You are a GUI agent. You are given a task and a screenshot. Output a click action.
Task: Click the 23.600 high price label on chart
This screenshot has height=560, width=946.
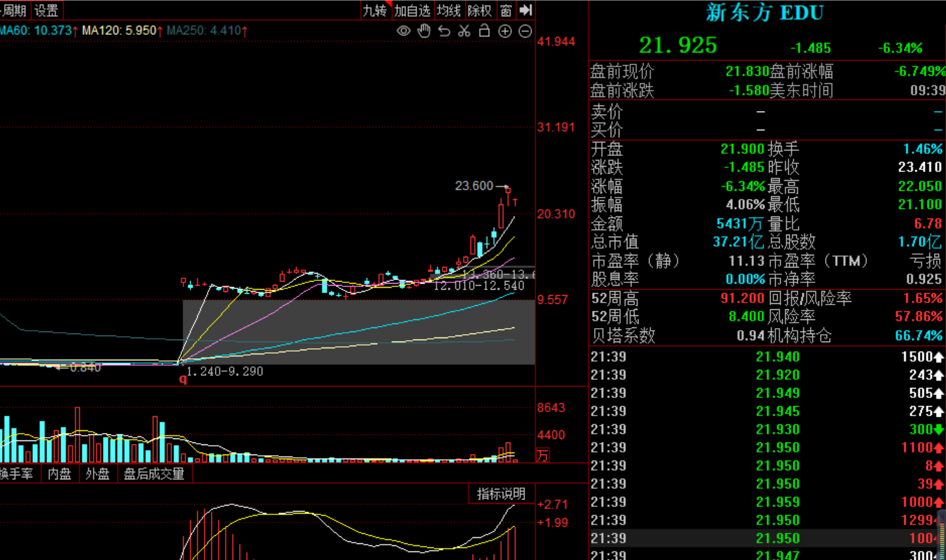coord(474,186)
